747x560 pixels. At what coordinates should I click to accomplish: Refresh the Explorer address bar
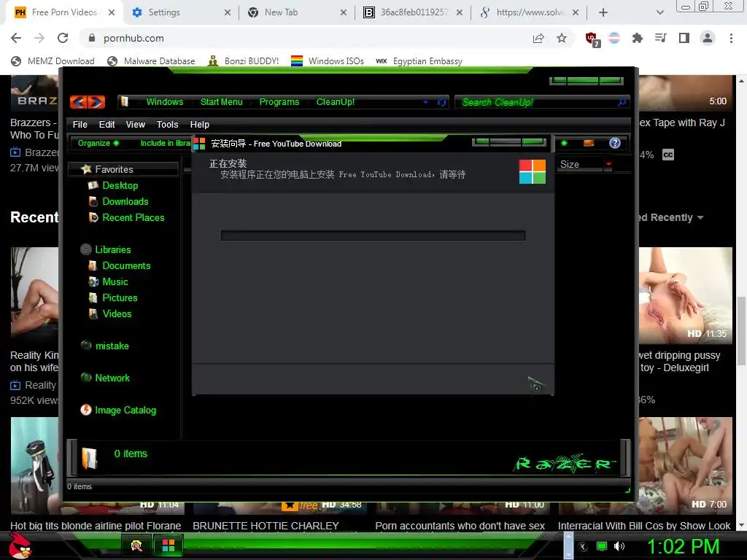click(x=441, y=102)
